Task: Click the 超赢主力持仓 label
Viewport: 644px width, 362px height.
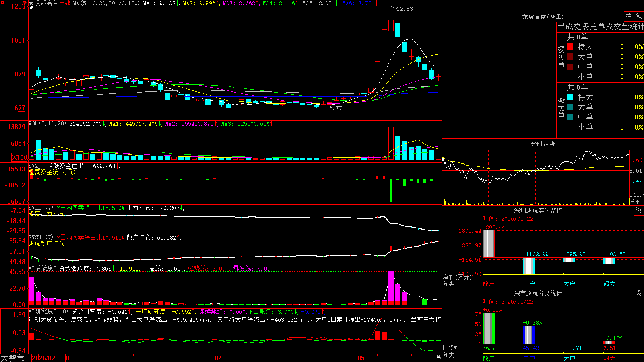Action: pos(46,214)
